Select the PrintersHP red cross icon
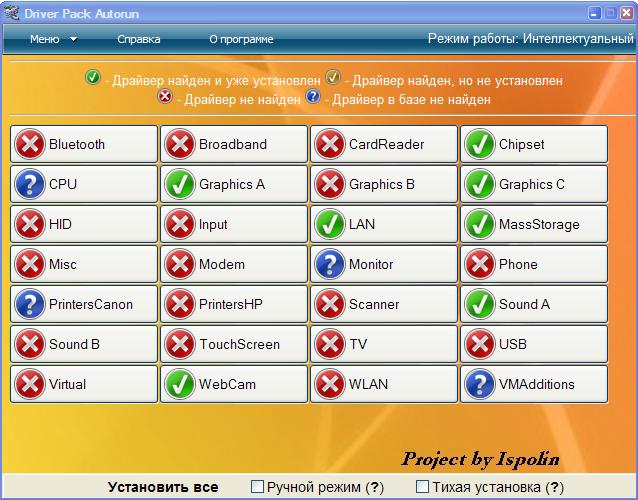Image resolution: width=638 pixels, height=500 pixels. click(180, 304)
